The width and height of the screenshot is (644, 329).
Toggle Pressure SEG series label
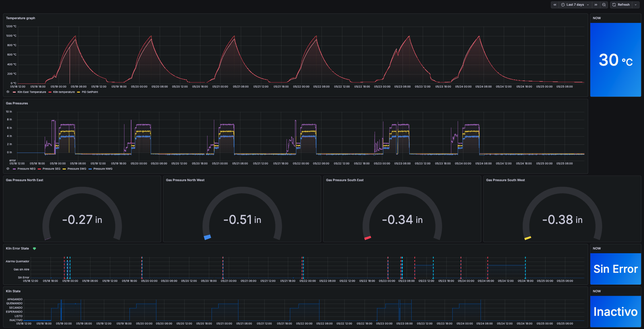51,169
